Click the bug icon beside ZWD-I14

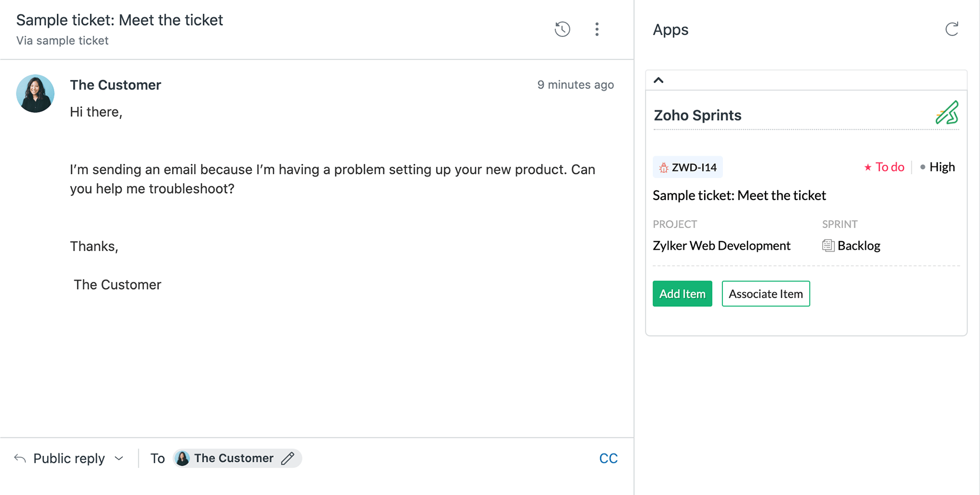(664, 167)
